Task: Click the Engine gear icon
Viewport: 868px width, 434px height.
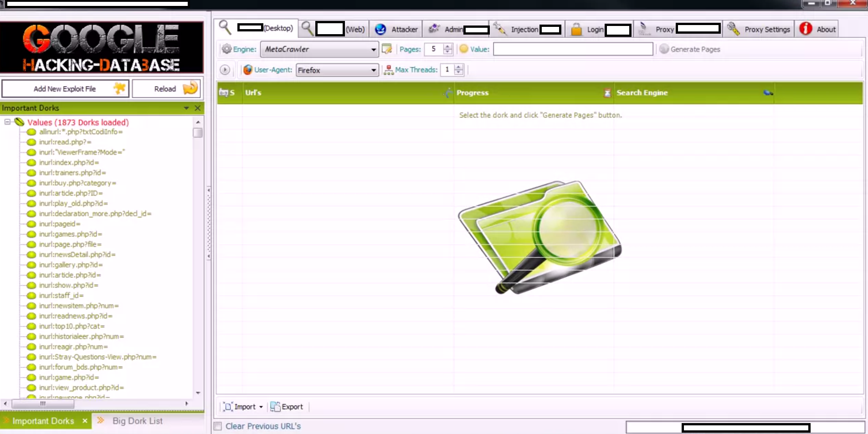Action: 226,49
